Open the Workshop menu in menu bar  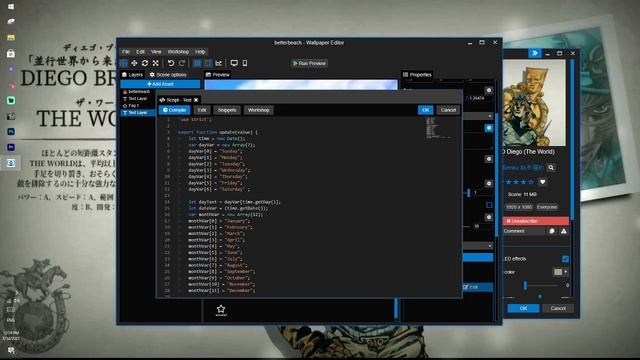pyautogui.click(x=178, y=52)
